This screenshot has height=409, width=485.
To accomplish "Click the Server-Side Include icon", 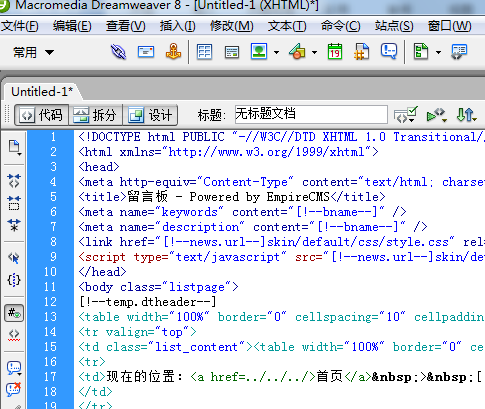I will click(361, 52).
